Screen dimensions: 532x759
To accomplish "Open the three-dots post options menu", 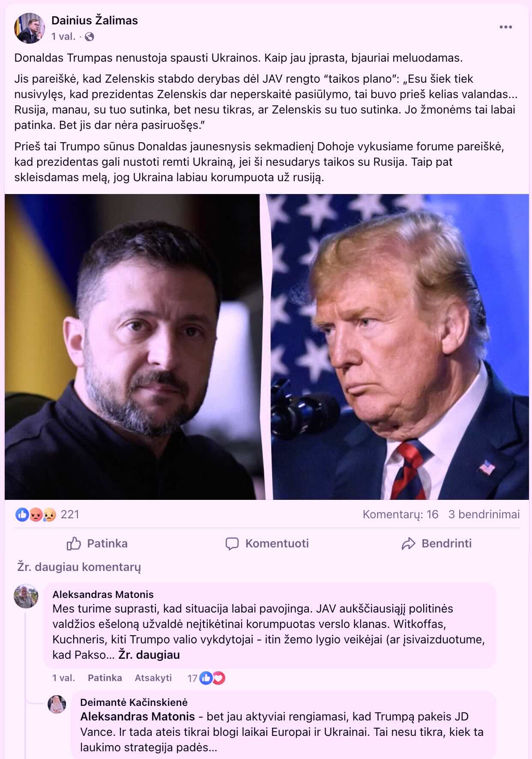I will 505,27.
